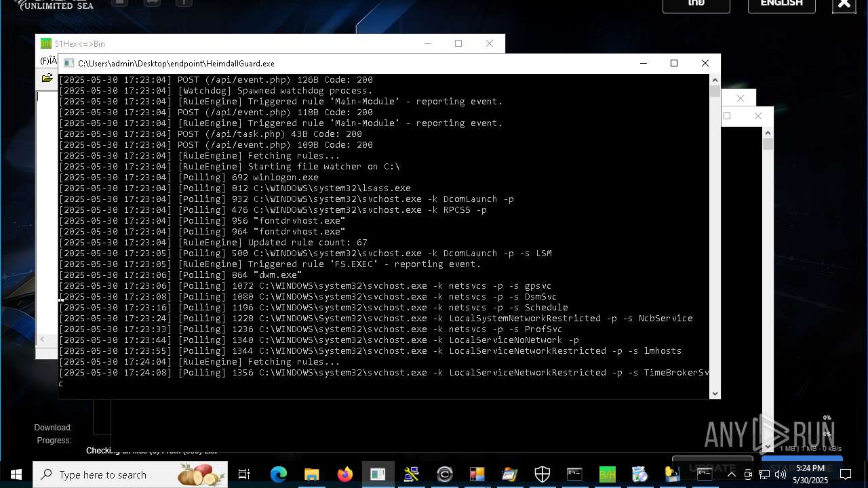
Task: Click the Meet Now tray icon
Action: click(x=748, y=474)
